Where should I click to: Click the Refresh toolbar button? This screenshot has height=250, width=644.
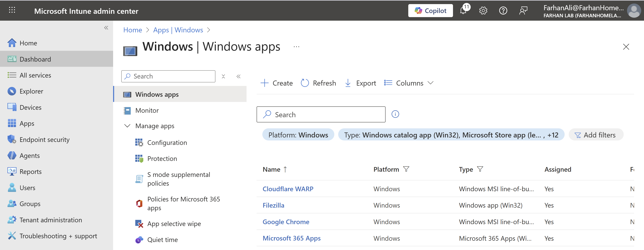[318, 83]
